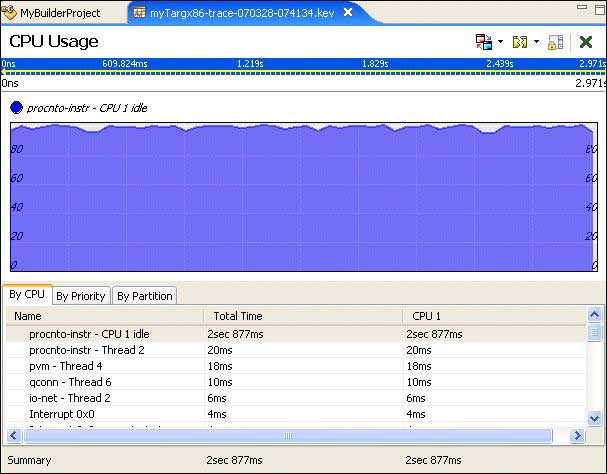Open the By Partition tab
This screenshot has height=474, width=607.
(x=145, y=296)
